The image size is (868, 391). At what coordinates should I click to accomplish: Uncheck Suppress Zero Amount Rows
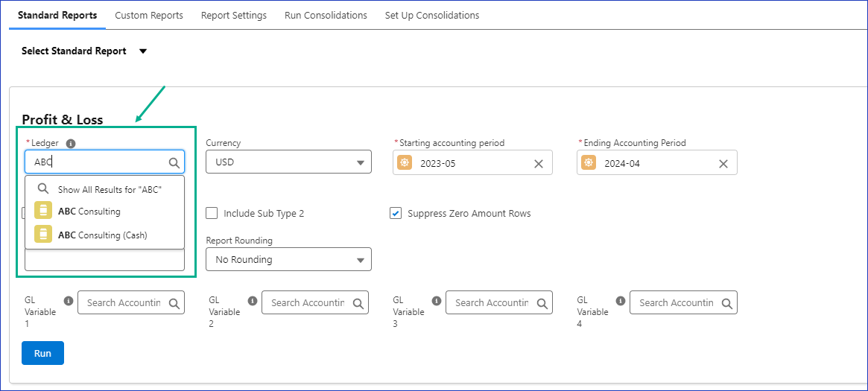pyautogui.click(x=396, y=214)
